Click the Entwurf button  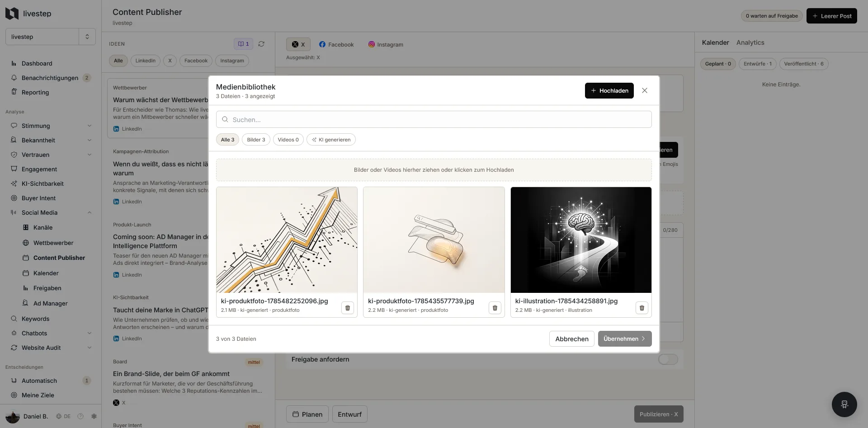coord(349,414)
